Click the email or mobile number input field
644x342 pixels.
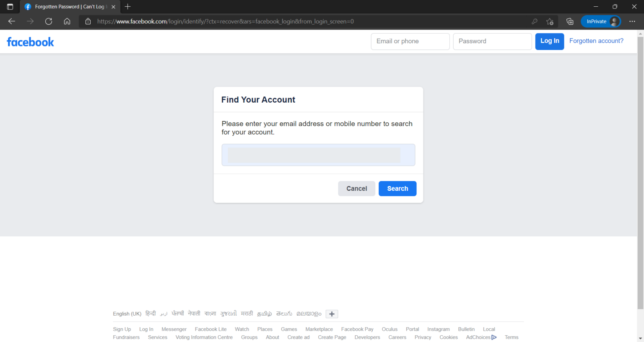pyautogui.click(x=318, y=155)
